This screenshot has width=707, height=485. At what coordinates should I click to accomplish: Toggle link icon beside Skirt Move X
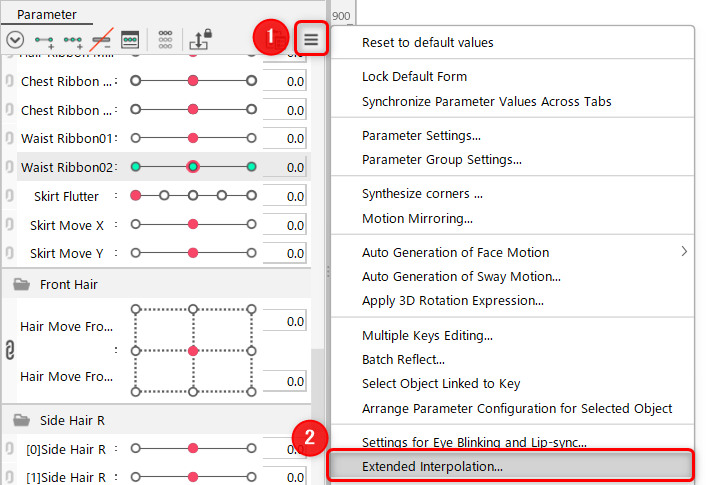click(x=9, y=224)
